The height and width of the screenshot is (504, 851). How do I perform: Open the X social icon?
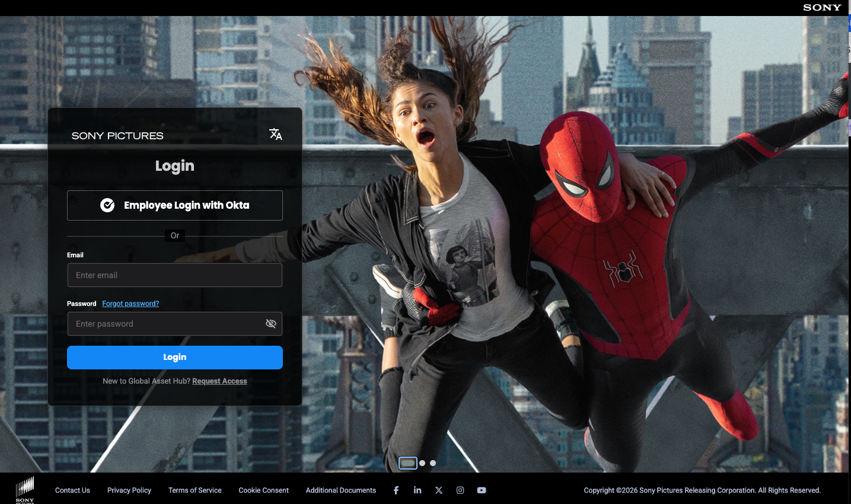(x=439, y=490)
